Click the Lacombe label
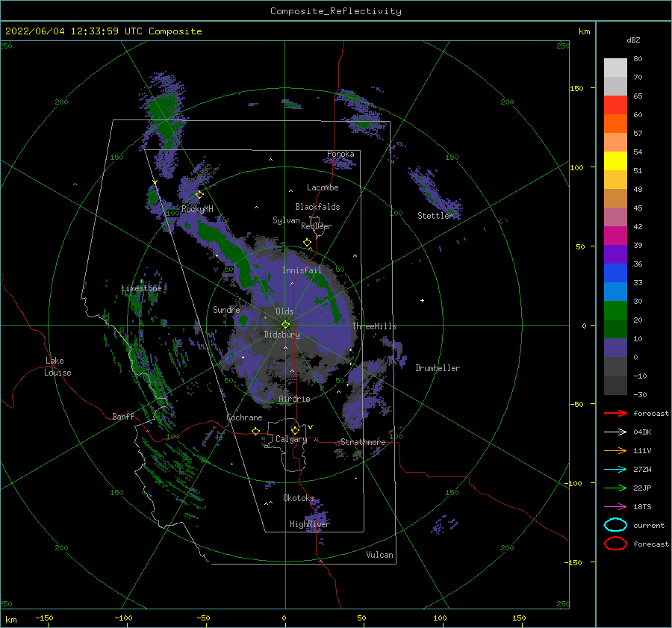Image resolution: width=672 pixels, height=628 pixels. [x=323, y=187]
